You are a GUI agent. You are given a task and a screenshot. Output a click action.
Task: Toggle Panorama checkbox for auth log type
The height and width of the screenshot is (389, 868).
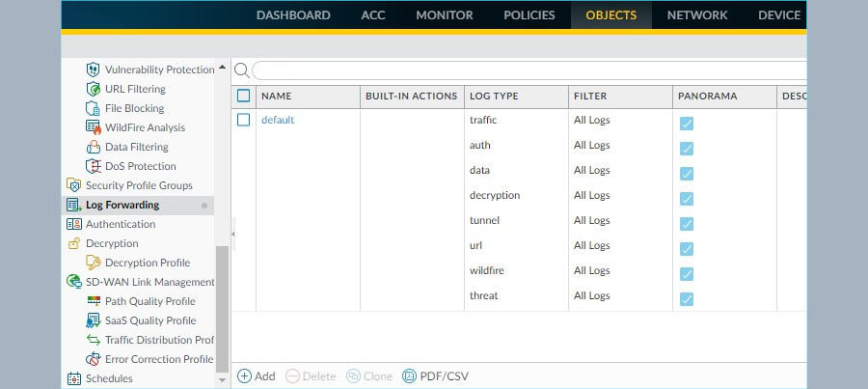click(687, 149)
